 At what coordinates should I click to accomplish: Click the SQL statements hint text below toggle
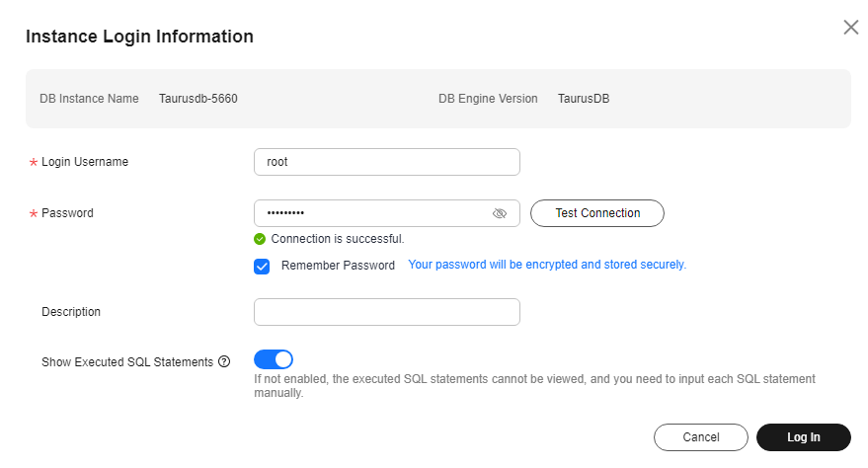[534, 386]
